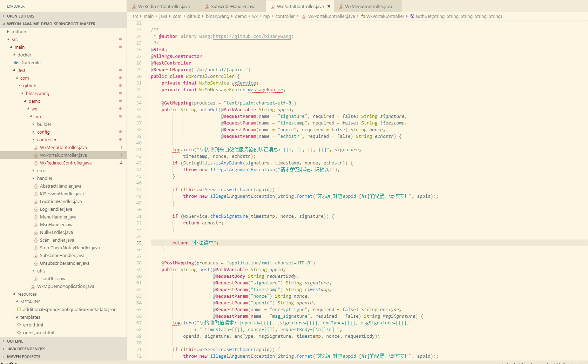Click the Java icon on the SubscribeHandler.java tab
The image size is (588, 364).
click(207, 6)
